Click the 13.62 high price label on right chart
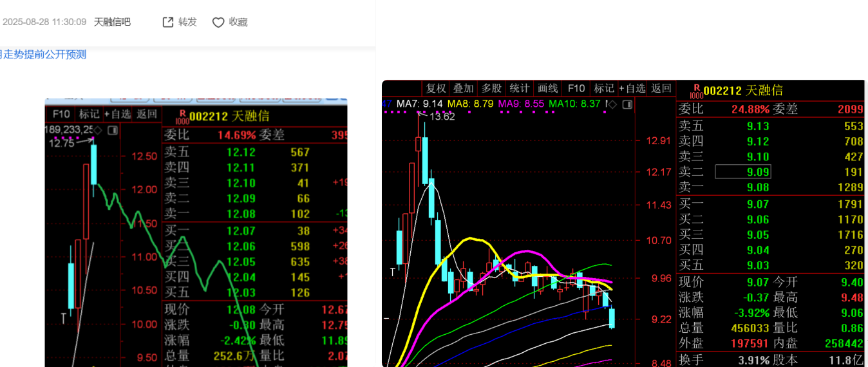Viewport: 868px width, 367px height. coord(442,117)
